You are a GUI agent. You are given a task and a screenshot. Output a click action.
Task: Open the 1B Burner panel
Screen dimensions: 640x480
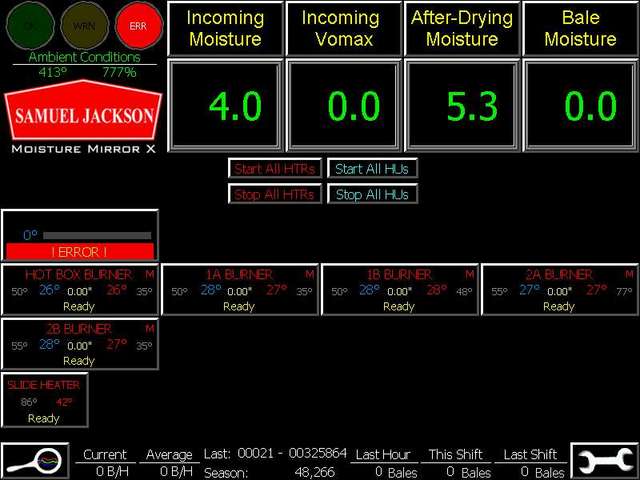(x=399, y=290)
